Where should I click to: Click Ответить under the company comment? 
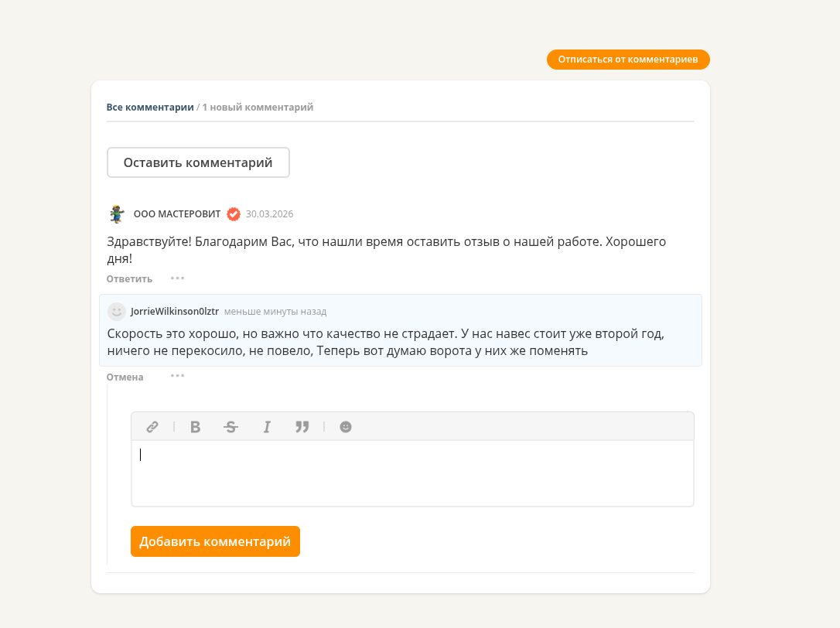click(x=130, y=278)
